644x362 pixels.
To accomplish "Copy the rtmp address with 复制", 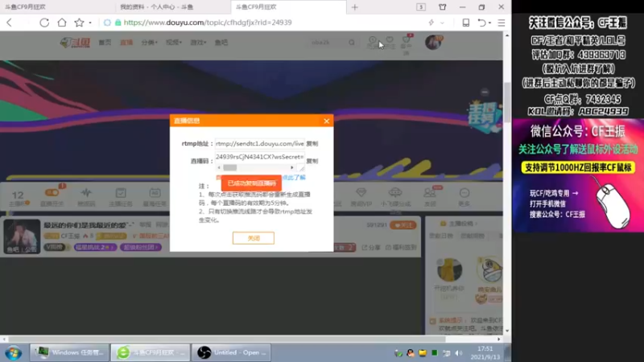I will coord(312,144).
